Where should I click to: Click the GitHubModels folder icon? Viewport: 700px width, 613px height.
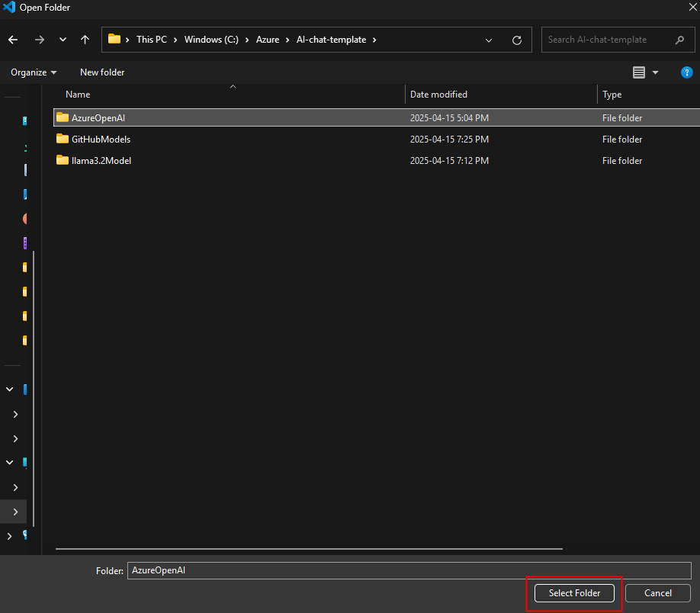(x=63, y=139)
